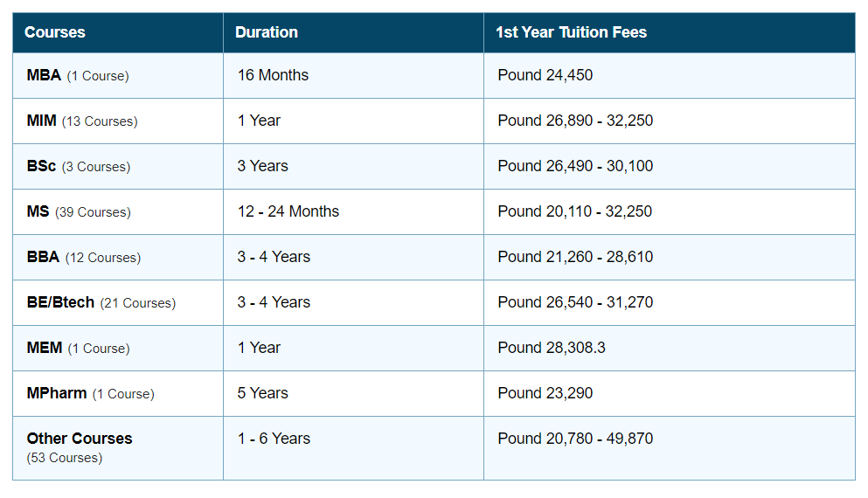Select the BSc course entry
The image size is (868, 498).
point(42,166)
